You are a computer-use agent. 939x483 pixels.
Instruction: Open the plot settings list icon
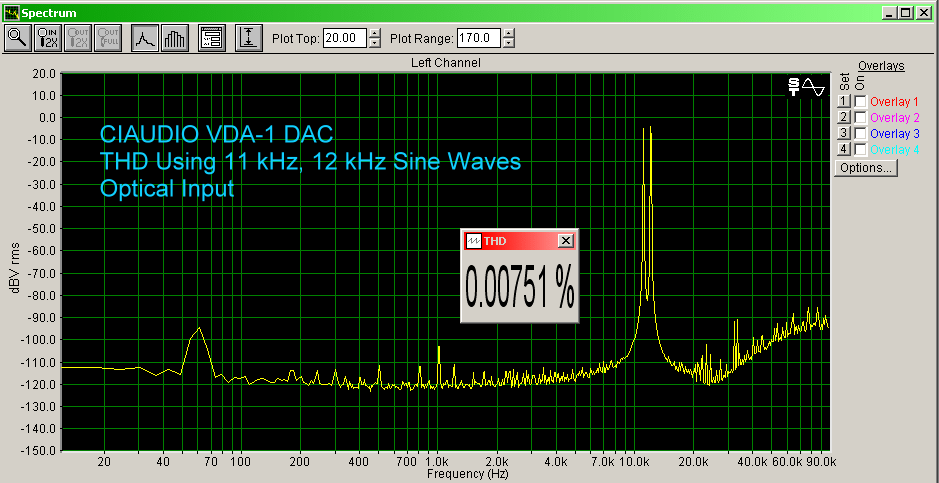pyautogui.click(x=211, y=39)
